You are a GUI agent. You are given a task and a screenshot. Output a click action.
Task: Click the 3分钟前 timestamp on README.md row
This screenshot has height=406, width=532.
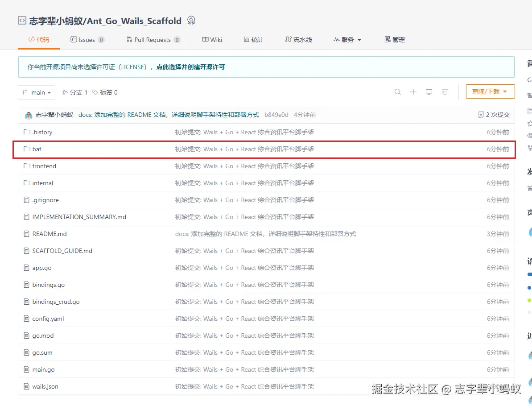click(x=498, y=234)
